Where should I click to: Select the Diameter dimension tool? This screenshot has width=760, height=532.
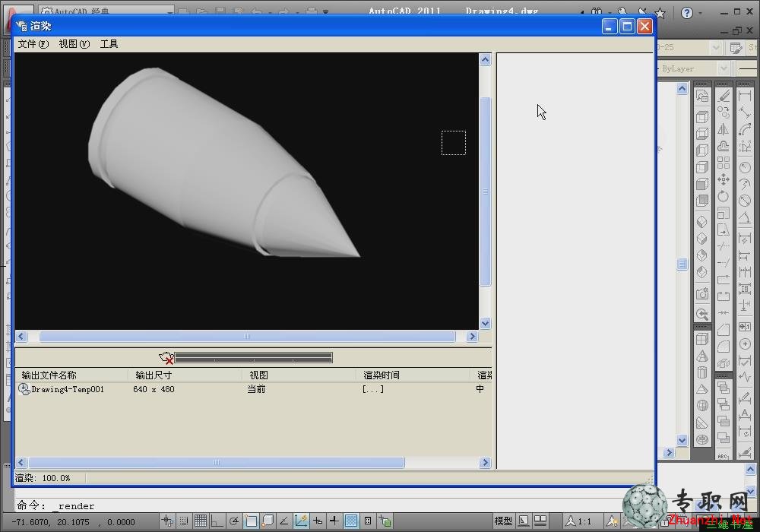tap(745, 200)
